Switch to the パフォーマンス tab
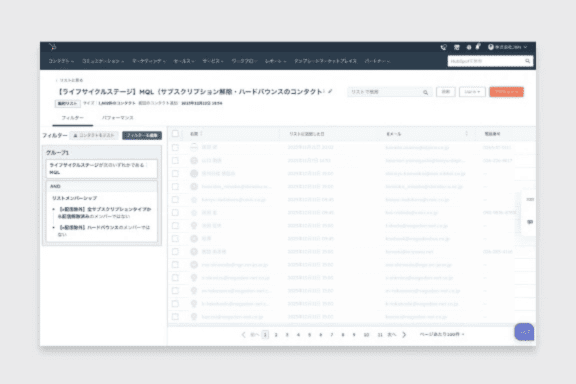The width and height of the screenshot is (576, 384). (118, 118)
